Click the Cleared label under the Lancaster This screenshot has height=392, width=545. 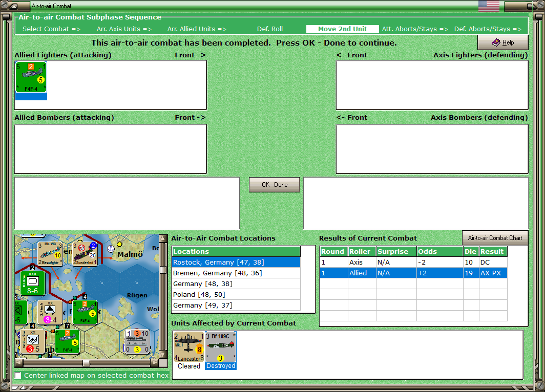coord(188,366)
